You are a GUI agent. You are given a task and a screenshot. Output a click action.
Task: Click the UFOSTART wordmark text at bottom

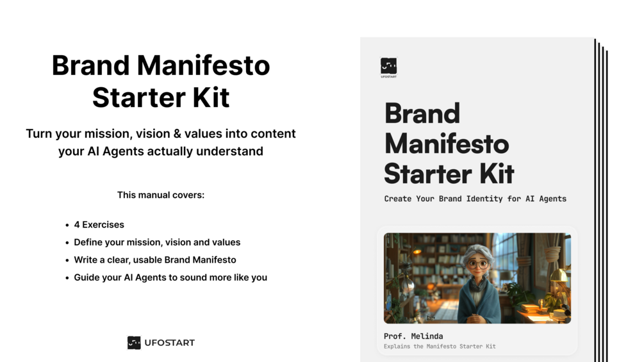(169, 343)
